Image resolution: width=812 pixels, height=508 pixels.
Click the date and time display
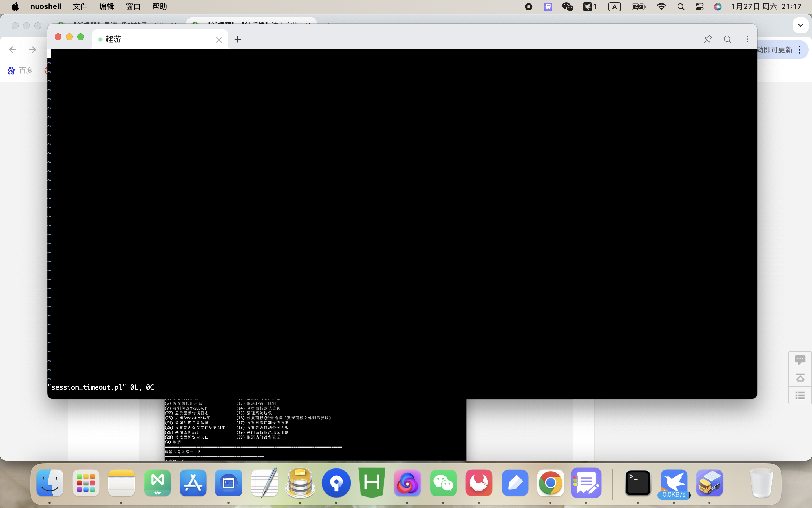click(766, 7)
